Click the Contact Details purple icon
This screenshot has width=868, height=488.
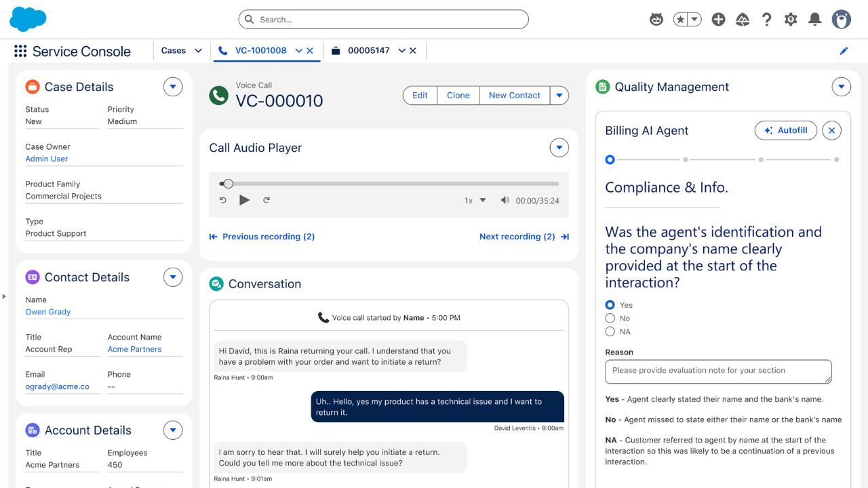pyautogui.click(x=33, y=277)
